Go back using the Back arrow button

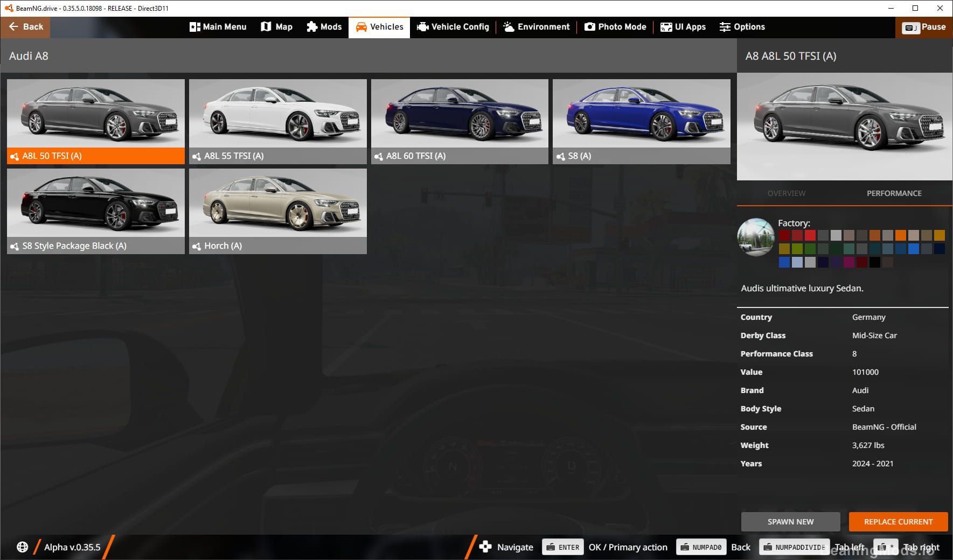tap(25, 27)
